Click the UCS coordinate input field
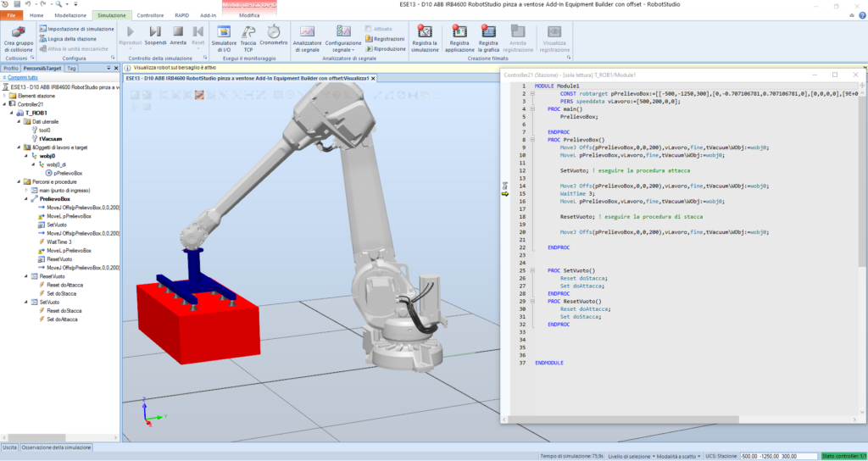Viewport: 868px width, 461px height. coord(778,456)
